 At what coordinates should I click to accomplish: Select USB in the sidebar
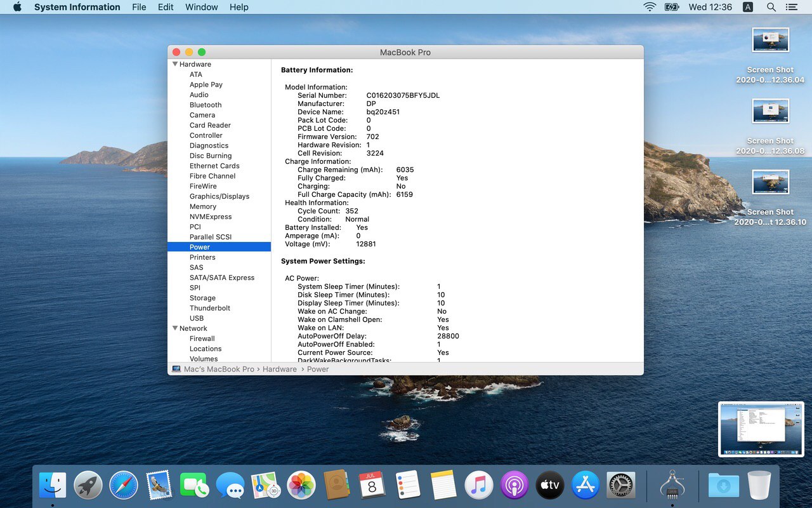click(197, 318)
